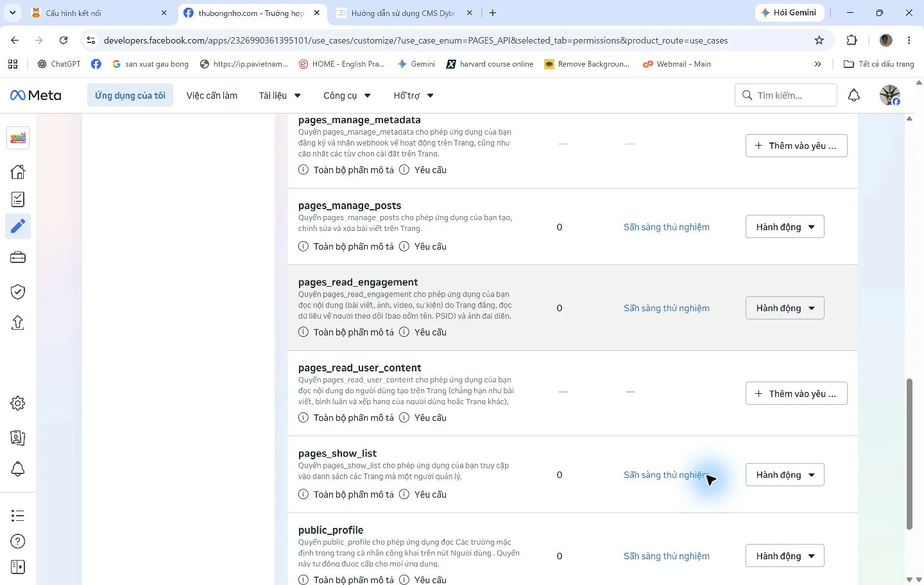Open Hành động dropdown for pages_manage_posts
The image size is (924, 585).
coord(785,227)
